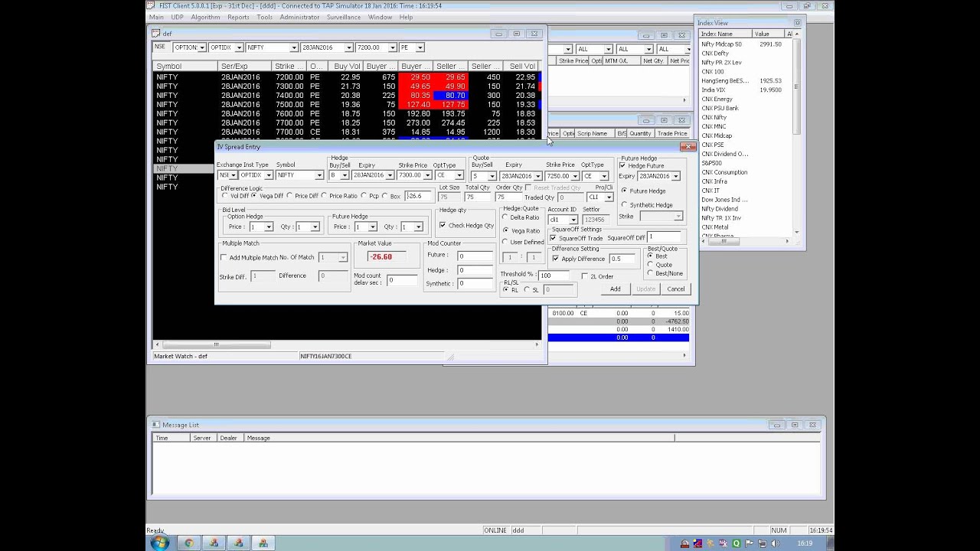Enable the 2L Order checkbox
The width and height of the screenshot is (980, 551).
[584, 276]
